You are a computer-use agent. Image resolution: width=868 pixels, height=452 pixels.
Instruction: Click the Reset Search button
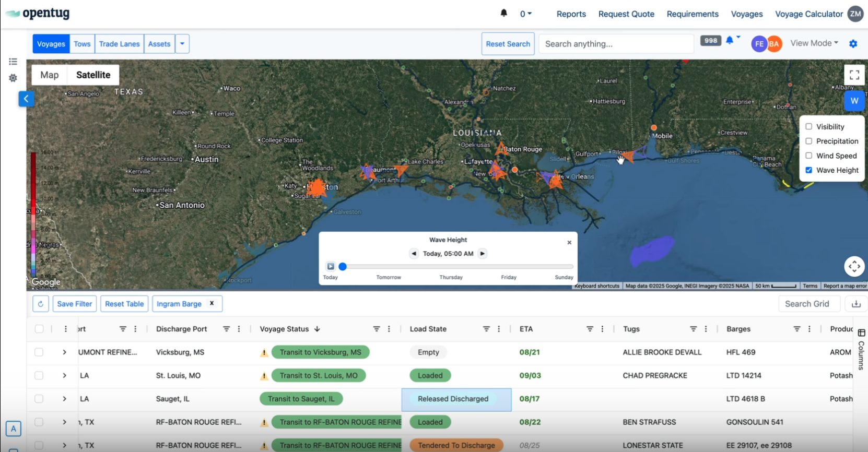[x=508, y=44]
